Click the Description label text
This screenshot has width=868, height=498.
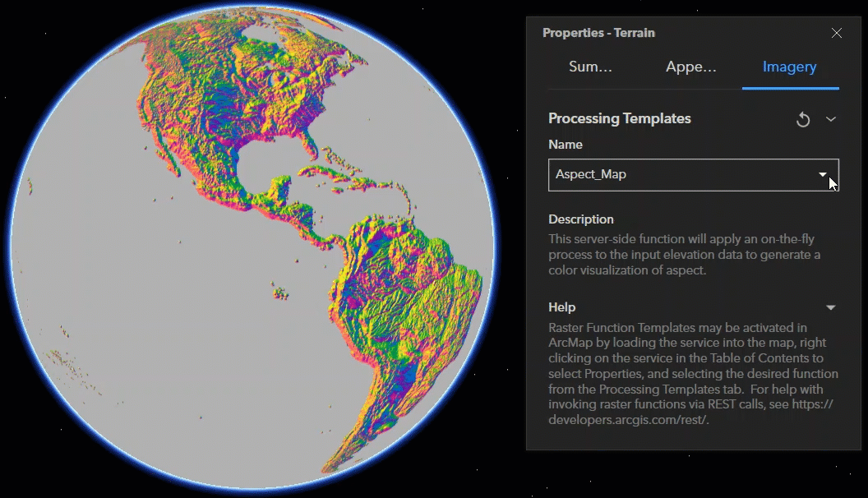[x=581, y=219]
